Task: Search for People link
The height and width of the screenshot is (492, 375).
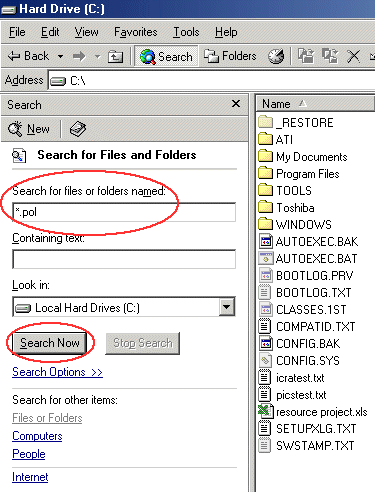Action: [29, 454]
